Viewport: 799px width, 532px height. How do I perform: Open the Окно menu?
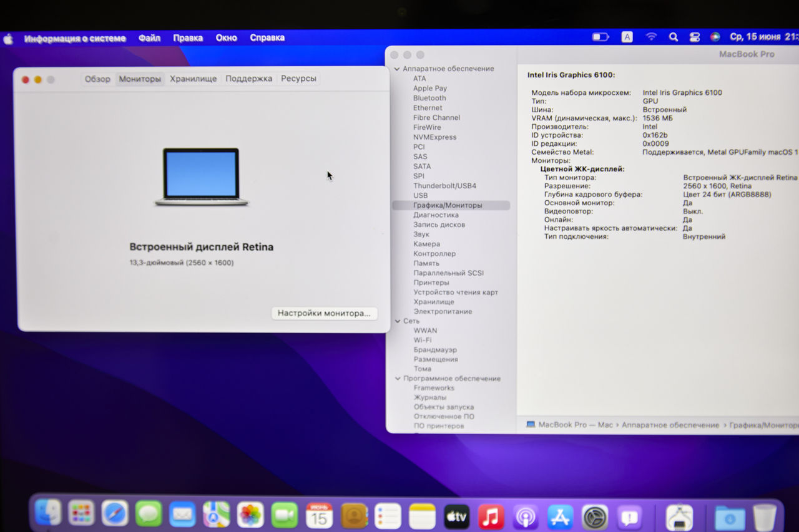coord(226,37)
